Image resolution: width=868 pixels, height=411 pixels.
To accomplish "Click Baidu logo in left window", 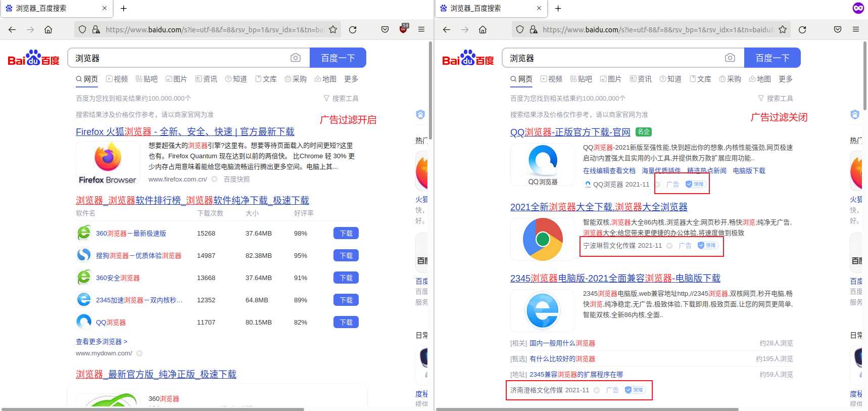I will tap(33, 58).
